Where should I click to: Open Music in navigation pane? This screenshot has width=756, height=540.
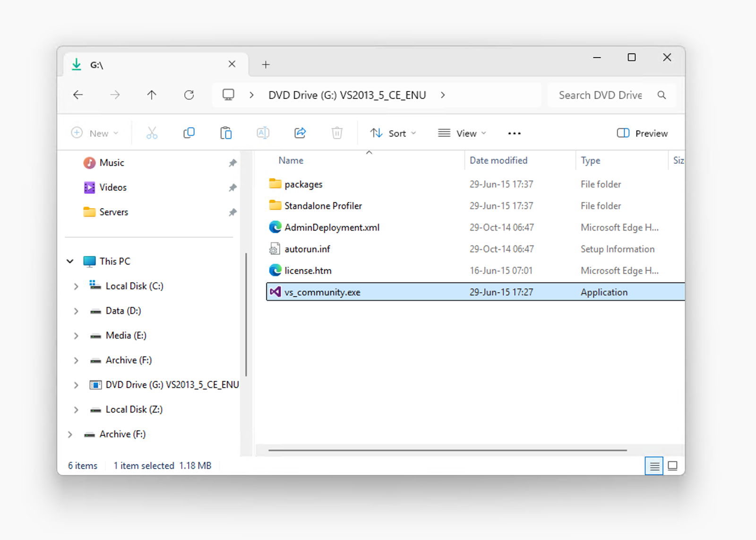point(112,163)
